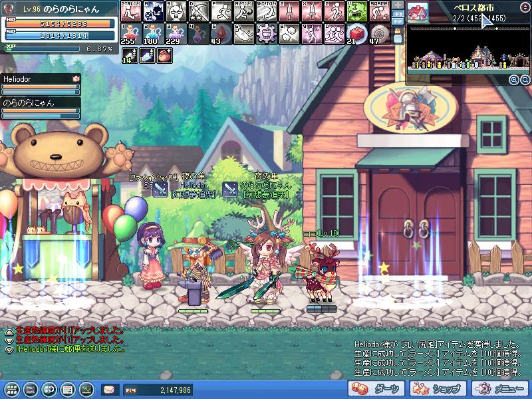Use the slot 8 stone throw skill
This screenshot has height=399, width=532.
289,34
